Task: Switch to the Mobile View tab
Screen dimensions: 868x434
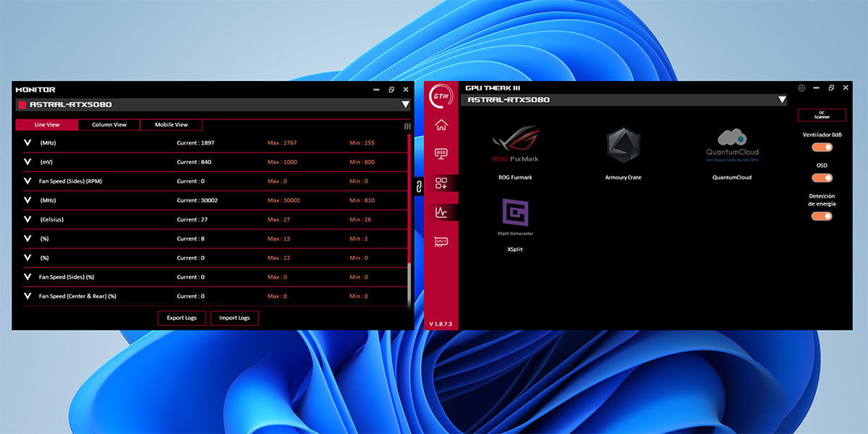Action: tap(171, 124)
